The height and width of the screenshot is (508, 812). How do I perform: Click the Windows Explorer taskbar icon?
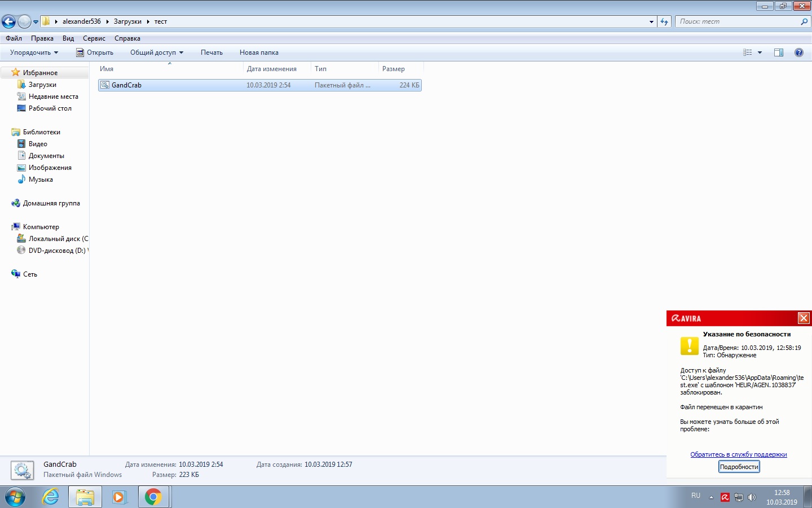[85, 497]
